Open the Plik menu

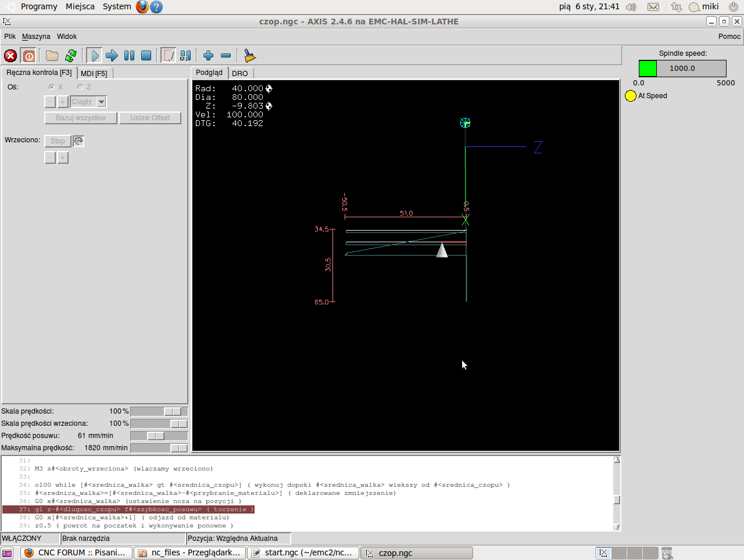[10, 36]
